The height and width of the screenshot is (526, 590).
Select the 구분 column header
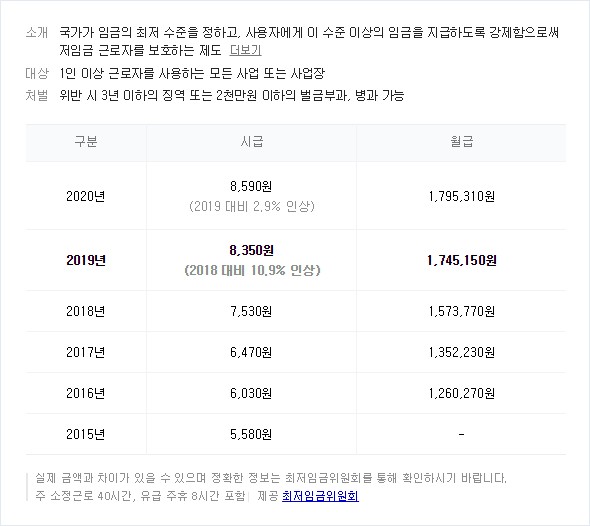coord(86,141)
